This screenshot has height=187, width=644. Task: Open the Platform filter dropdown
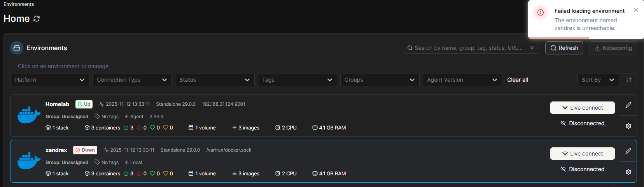(49, 80)
